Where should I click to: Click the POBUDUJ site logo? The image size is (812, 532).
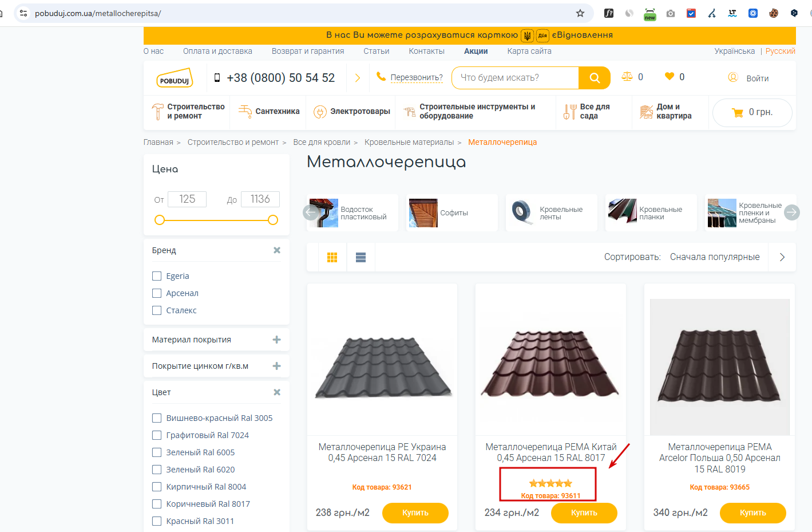175,78
